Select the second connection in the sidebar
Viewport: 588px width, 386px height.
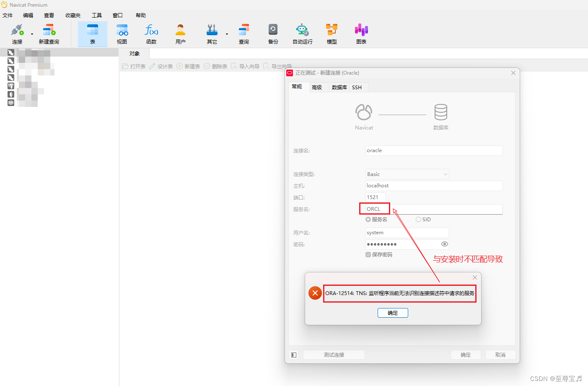pyautogui.click(x=59, y=61)
